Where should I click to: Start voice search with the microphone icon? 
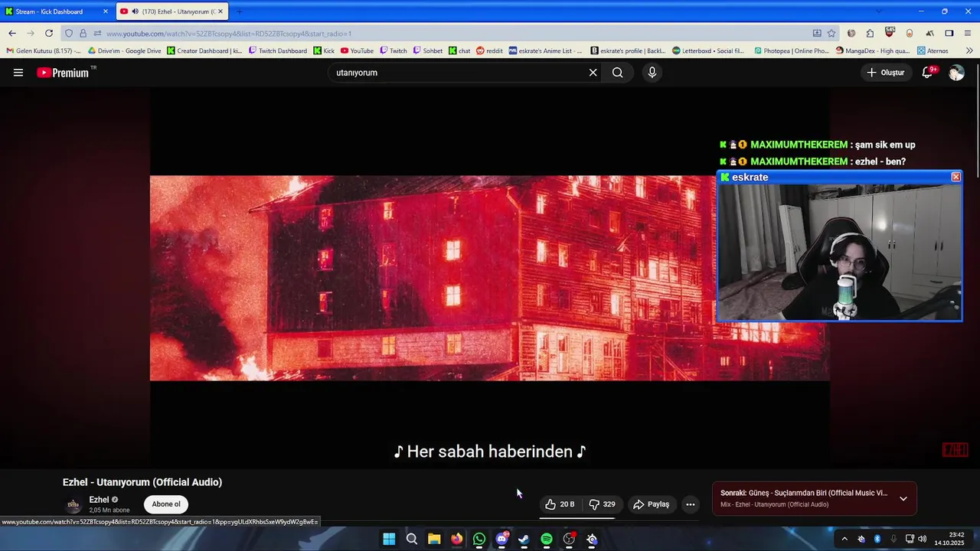click(x=652, y=73)
